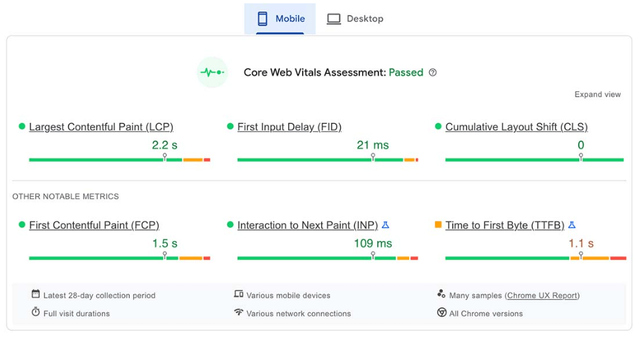
Task: Click Full visit durations text
Action: [x=77, y=314]
